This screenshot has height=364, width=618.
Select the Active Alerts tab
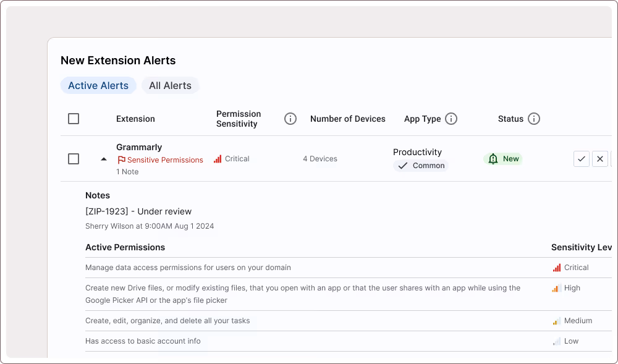98,85
